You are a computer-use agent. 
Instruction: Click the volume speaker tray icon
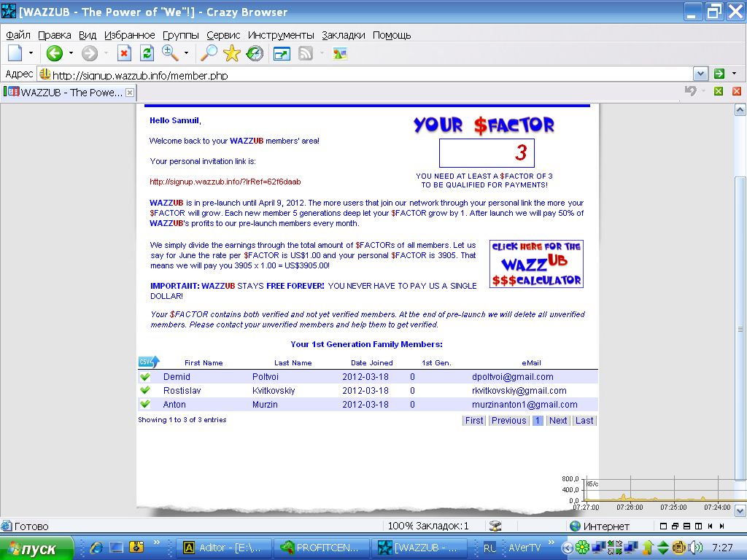point(695,547)
